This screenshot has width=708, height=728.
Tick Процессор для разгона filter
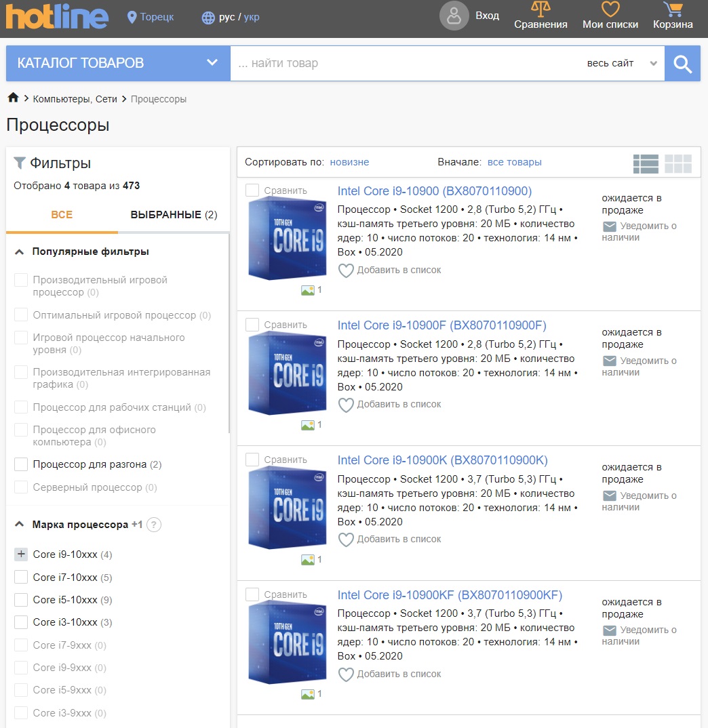tap(21, 464)
